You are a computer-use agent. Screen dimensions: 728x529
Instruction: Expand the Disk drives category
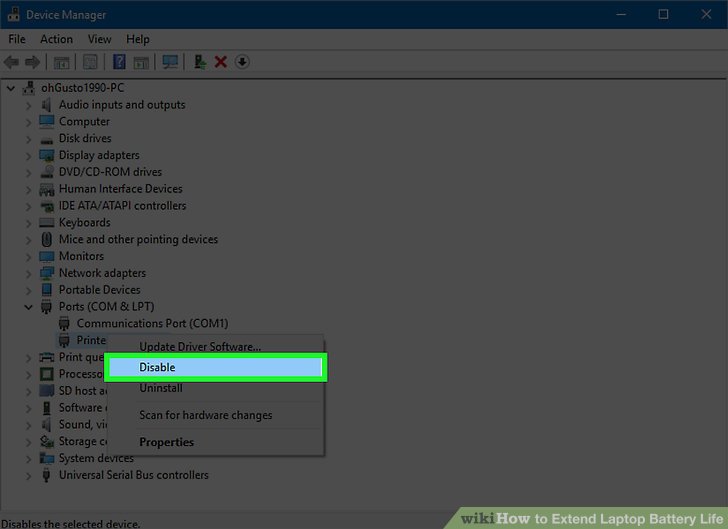(x=28, y=138)
